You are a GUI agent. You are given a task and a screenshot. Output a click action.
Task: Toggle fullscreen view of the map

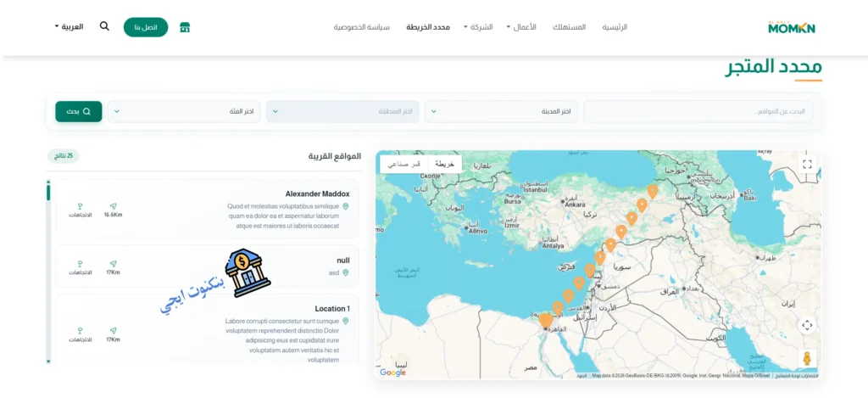point(807,164)
